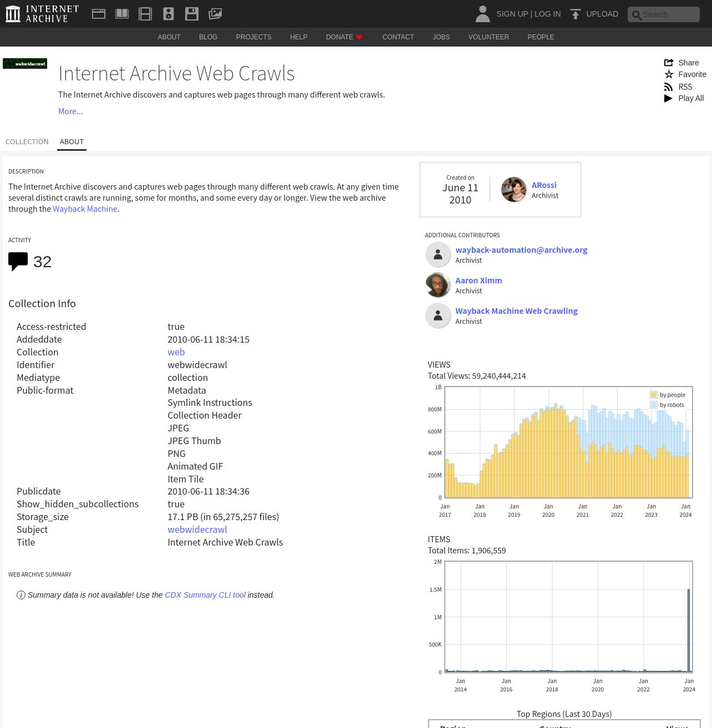Click the Favorite star icon
This screenshot has width=712, height=728.
tap(669, 74)
